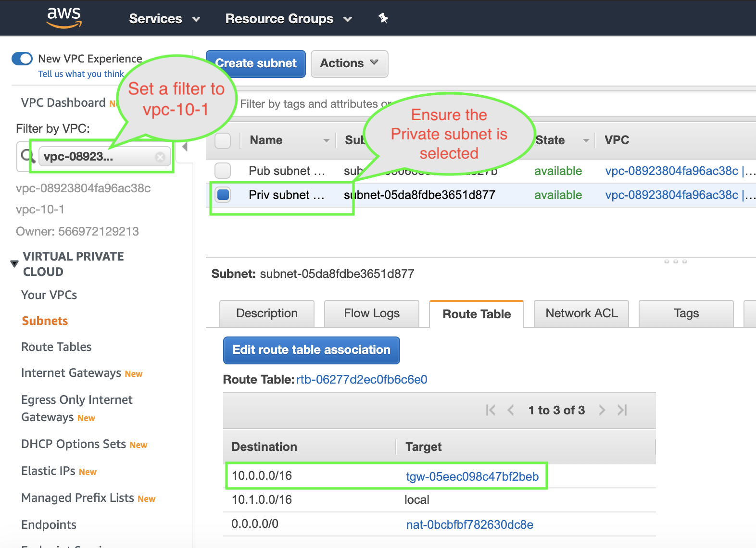The image size is (756, 548).
Task: Click the 10.1.0.0/16 destination cell
Action: (262, 500)
